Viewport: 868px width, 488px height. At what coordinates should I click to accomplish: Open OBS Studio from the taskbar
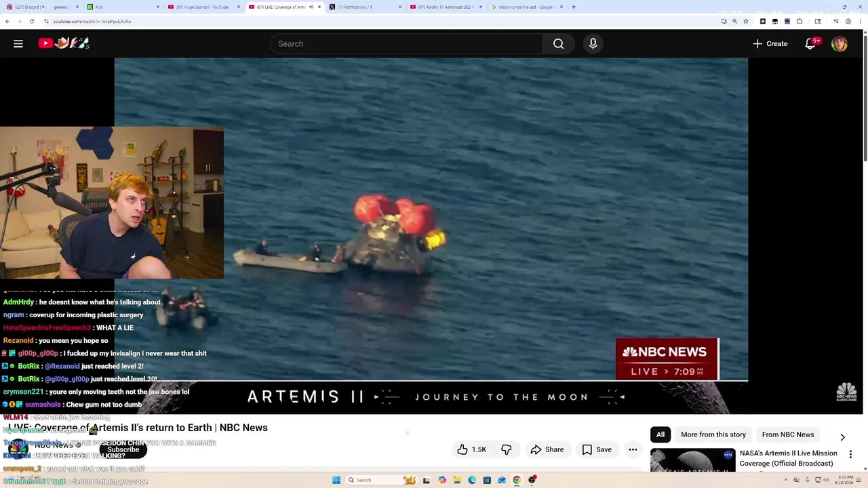pos(532,480)
